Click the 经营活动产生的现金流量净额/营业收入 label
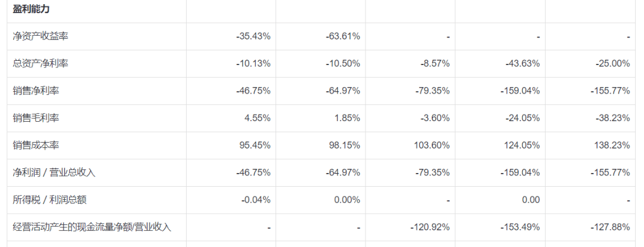Viewport: 644px width, 247px height. point(92,227)
